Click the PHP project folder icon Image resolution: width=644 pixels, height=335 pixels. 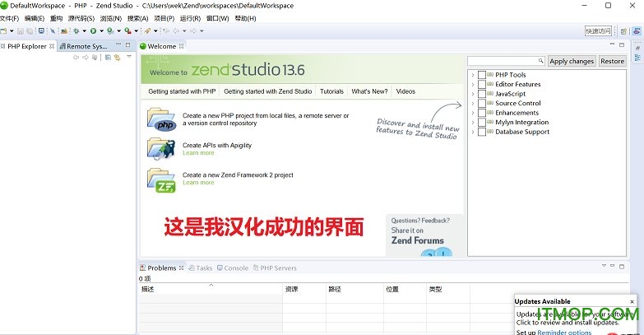coord(161,119)
